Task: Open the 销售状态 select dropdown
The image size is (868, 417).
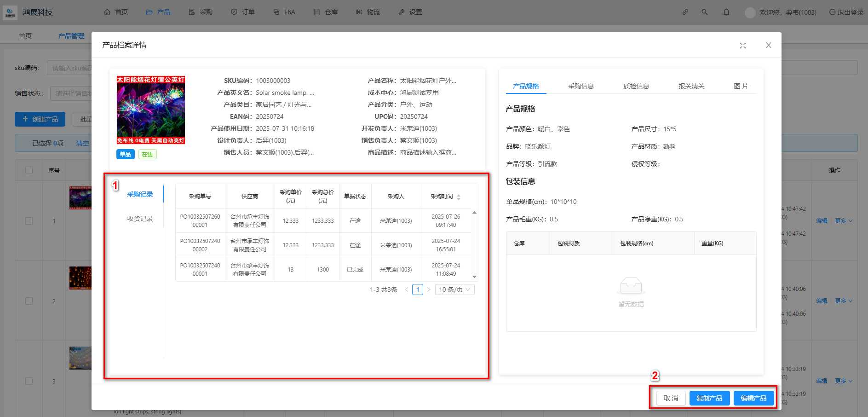Action: pos(71,93)
